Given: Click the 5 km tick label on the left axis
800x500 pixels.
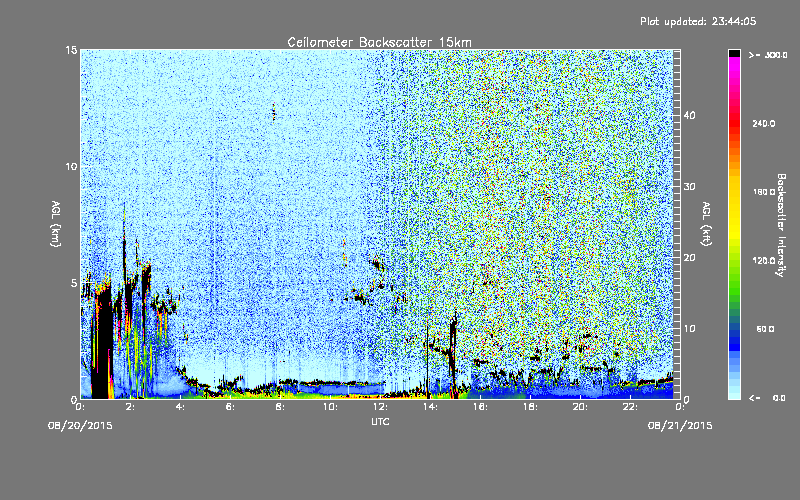Looking at the screenshot, I should 74,283.
